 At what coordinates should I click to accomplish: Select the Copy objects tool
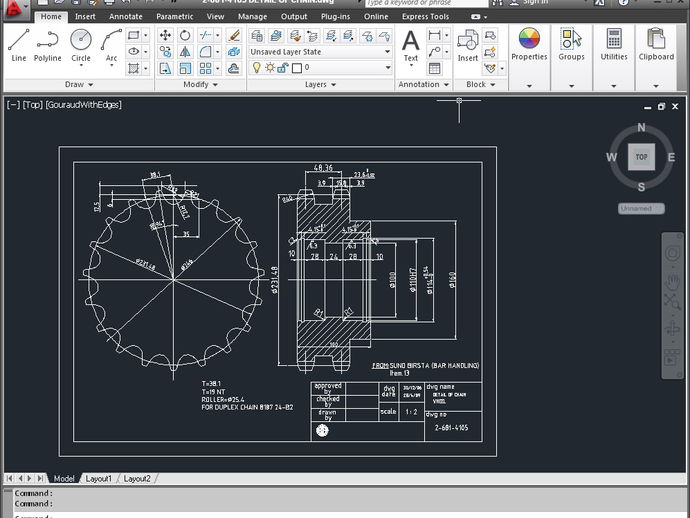click(165, 52)
